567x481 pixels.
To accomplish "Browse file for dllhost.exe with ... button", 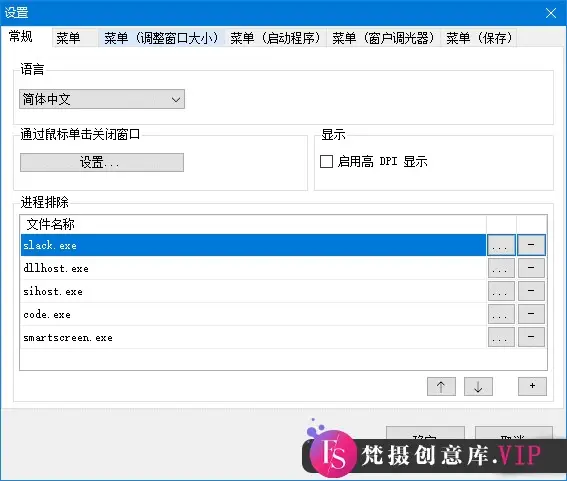I will click(x=501, y=268).
